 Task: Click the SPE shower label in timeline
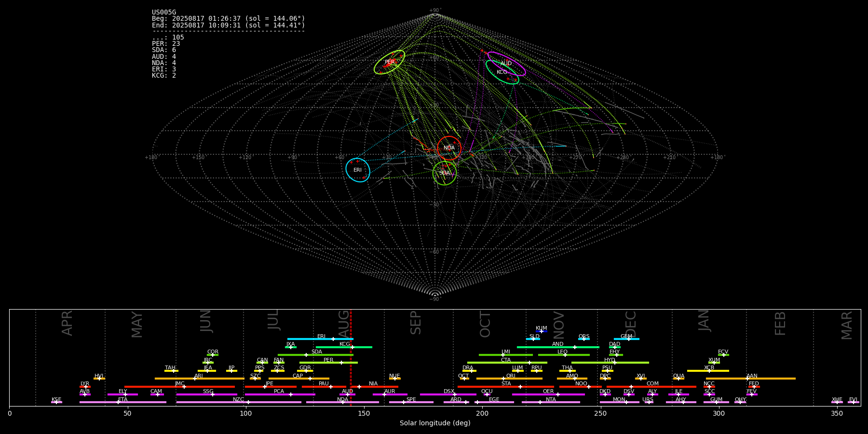[x=411, y=400]
